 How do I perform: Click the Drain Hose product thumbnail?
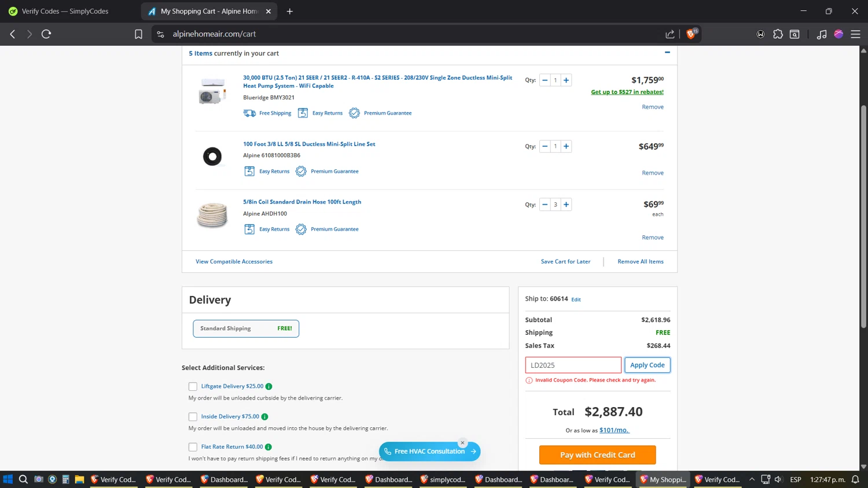212,215
